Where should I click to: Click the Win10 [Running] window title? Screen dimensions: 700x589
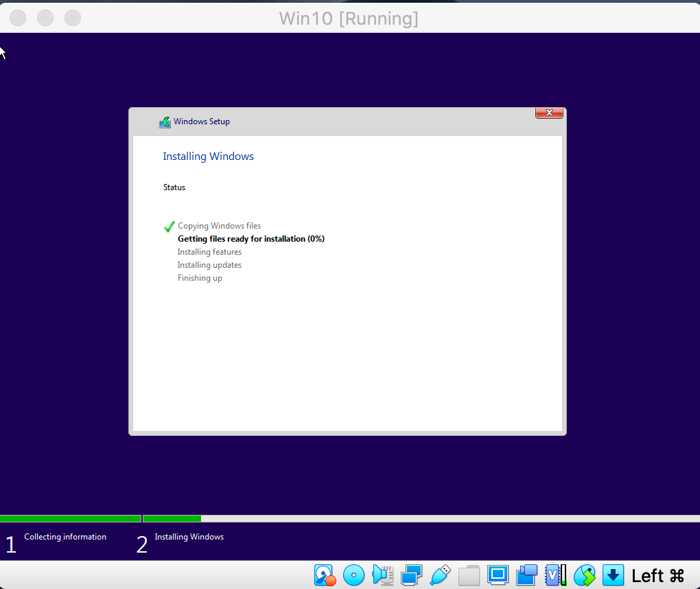point(349,19)
